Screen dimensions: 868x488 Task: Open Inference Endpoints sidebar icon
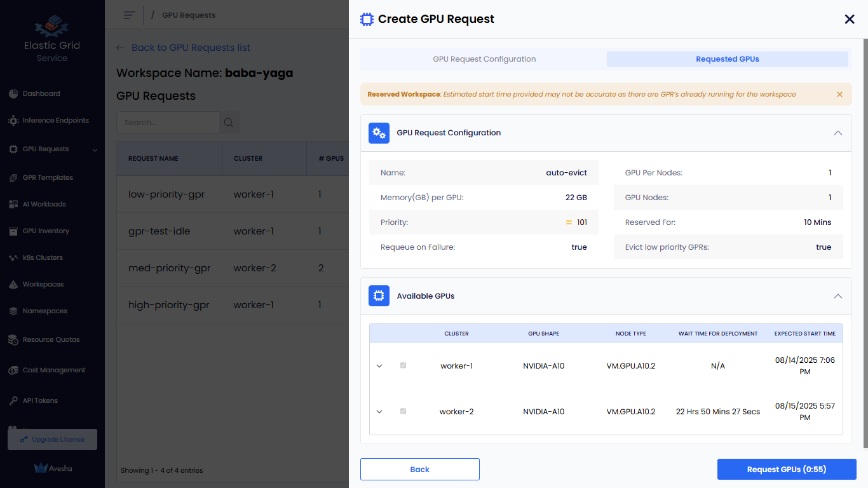[13, 121]
